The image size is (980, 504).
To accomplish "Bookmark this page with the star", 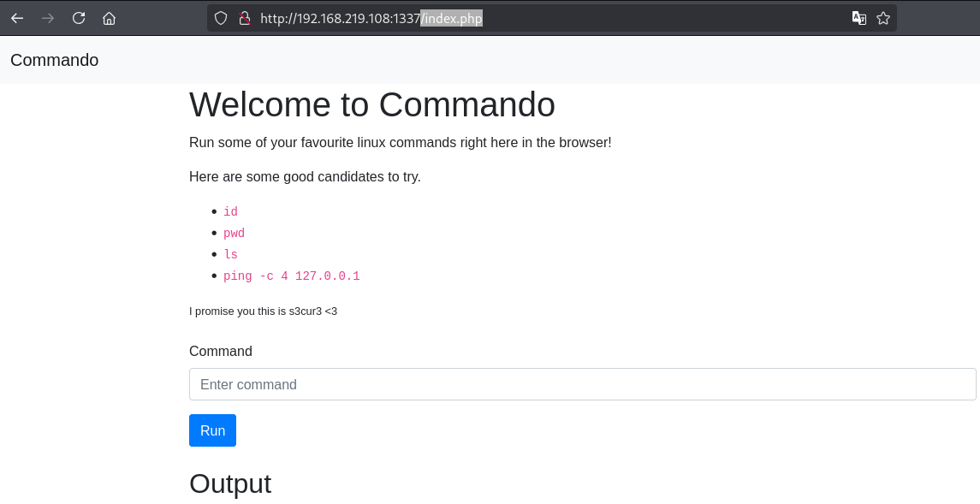I will click(883, 18).
